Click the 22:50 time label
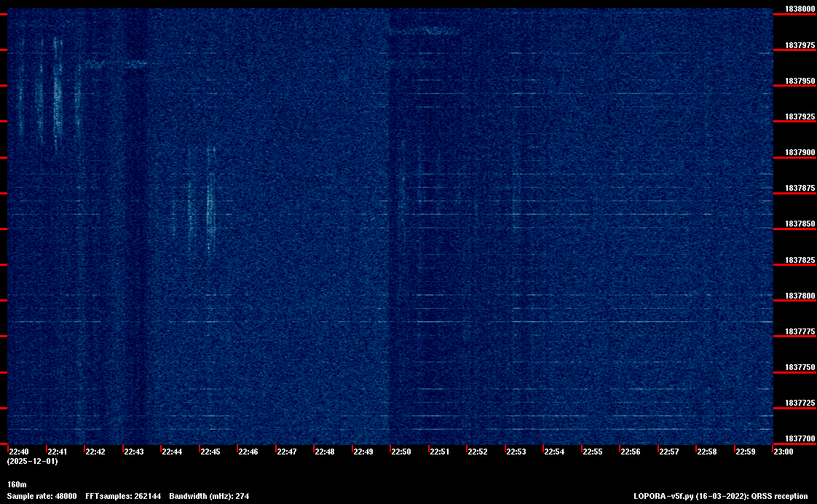Image resolution: width=817 pixels, height=504 pixels. [401, 452]
